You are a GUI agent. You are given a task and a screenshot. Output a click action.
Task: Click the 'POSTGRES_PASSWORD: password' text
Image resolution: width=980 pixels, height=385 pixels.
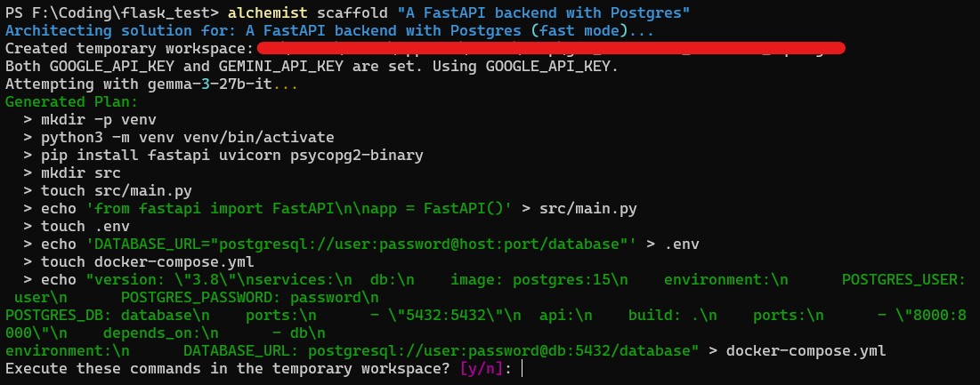click(x=240, y=297)
